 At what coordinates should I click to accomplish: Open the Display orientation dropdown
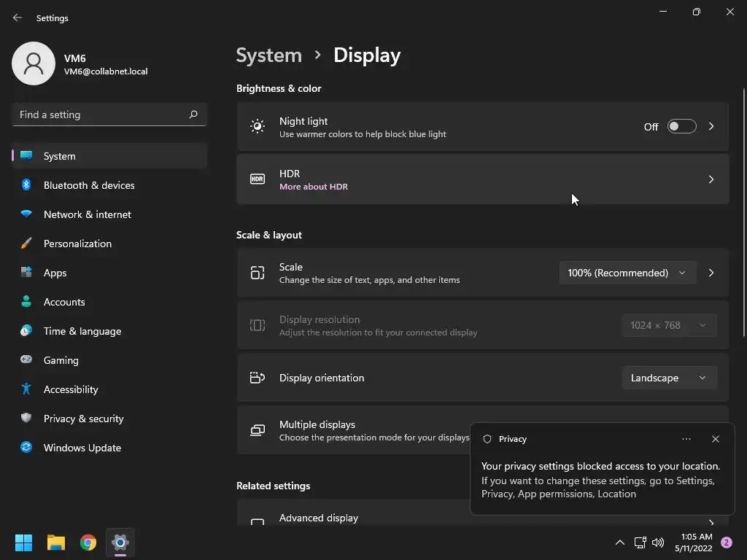[x=668, y=378]
